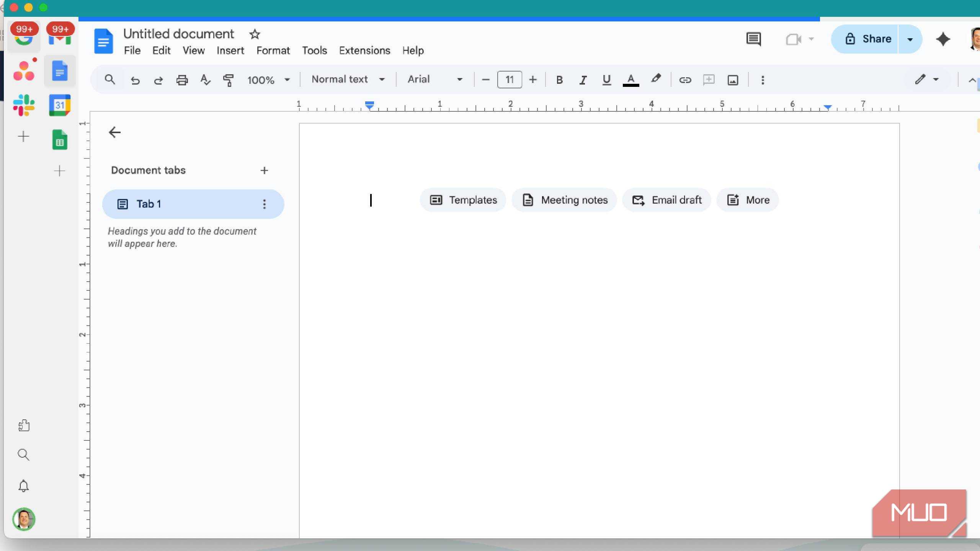Open the print dialog

[181, 80]
